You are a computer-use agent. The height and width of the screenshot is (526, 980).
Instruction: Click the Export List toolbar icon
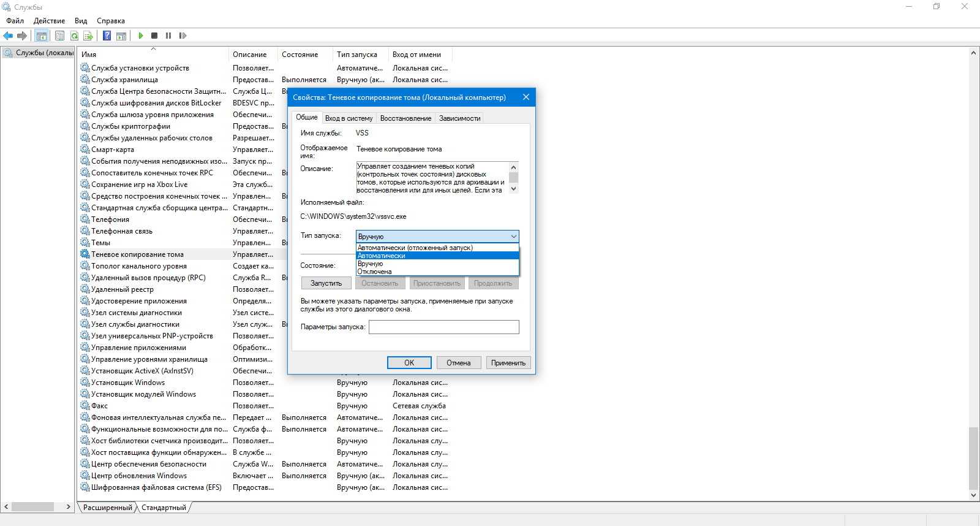[x=88, y=36]
